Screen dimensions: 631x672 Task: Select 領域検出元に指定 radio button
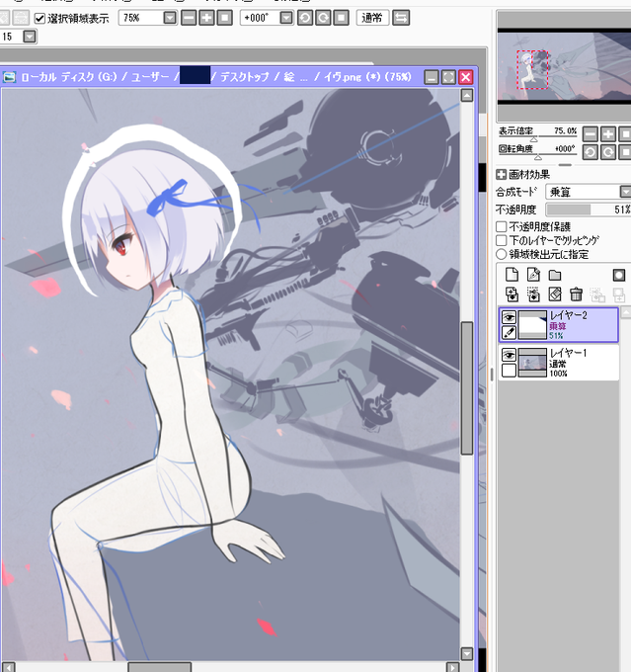(502, 254)
